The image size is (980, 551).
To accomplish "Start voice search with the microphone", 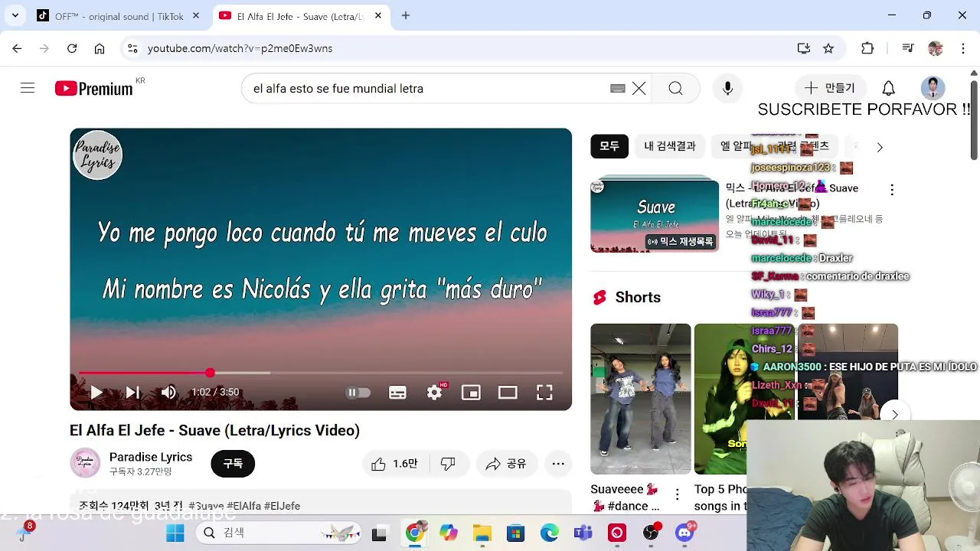I will 727,89.
